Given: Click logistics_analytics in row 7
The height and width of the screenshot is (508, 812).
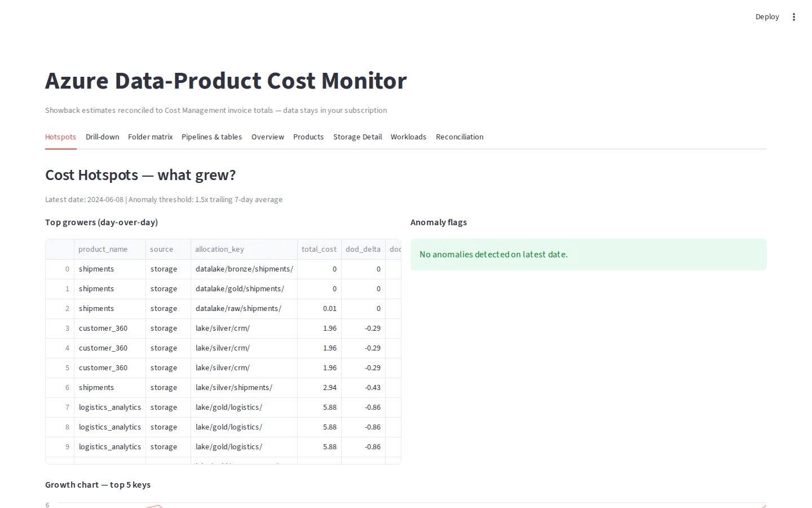Looking at the screenshot, I should (110, 408).
